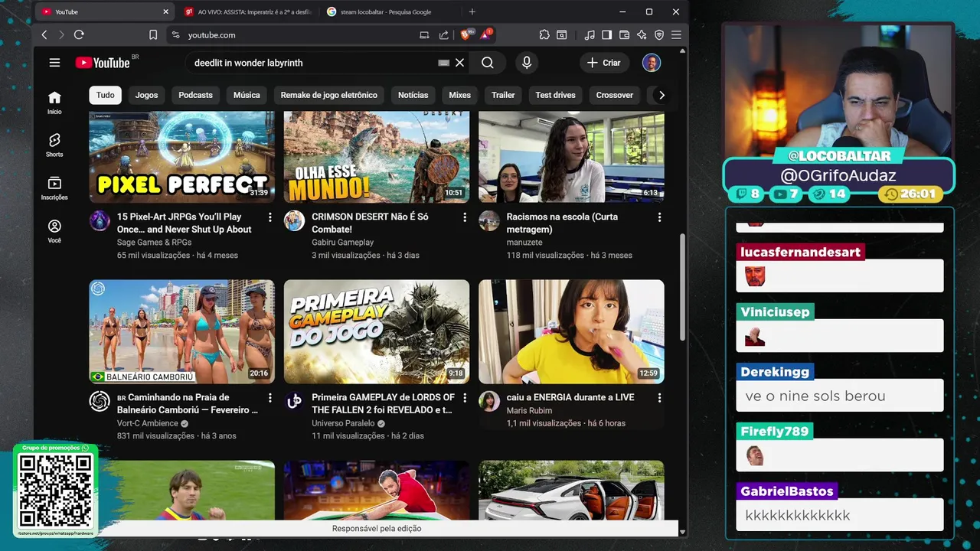Open Sage Games & RPGs channel
980x551 pixels.
(154, 243)
